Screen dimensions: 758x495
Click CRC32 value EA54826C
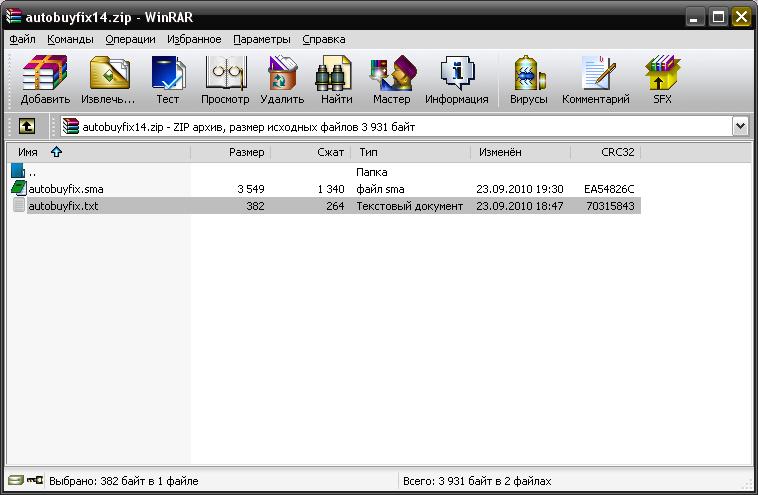(609, 189)
